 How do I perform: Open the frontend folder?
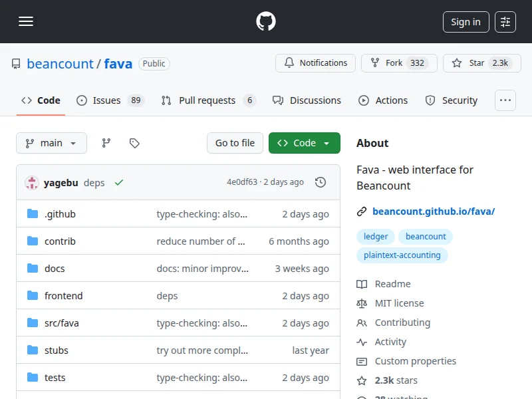click(63, 296)
